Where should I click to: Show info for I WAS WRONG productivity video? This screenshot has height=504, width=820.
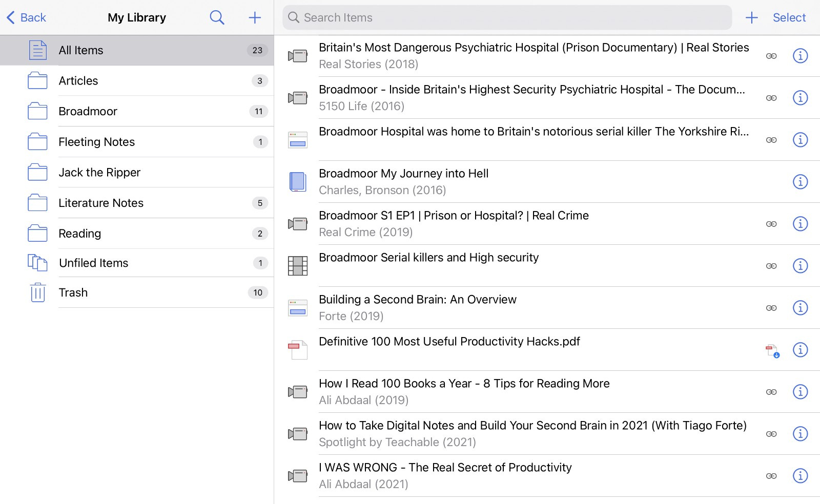(800, 475)
